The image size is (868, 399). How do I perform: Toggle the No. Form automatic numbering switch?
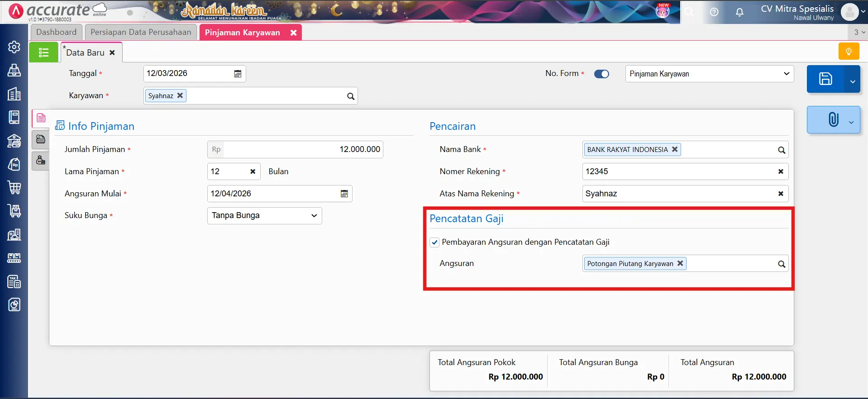point(601,74)
